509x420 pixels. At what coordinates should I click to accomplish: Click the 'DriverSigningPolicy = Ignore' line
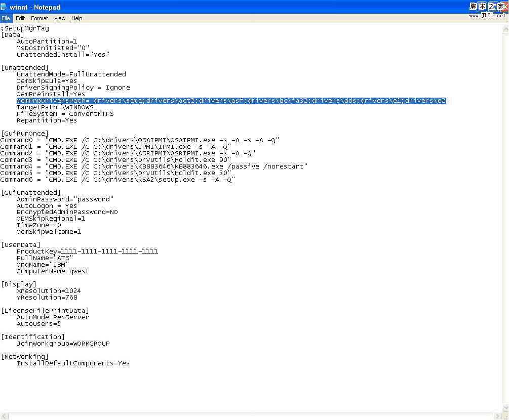pos(73,88)
